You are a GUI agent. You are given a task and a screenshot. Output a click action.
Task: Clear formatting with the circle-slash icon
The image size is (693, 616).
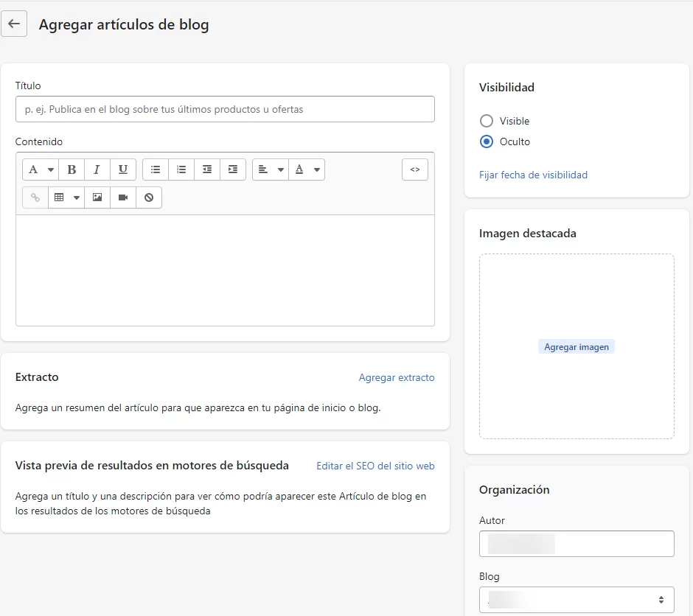pos(149,197)
